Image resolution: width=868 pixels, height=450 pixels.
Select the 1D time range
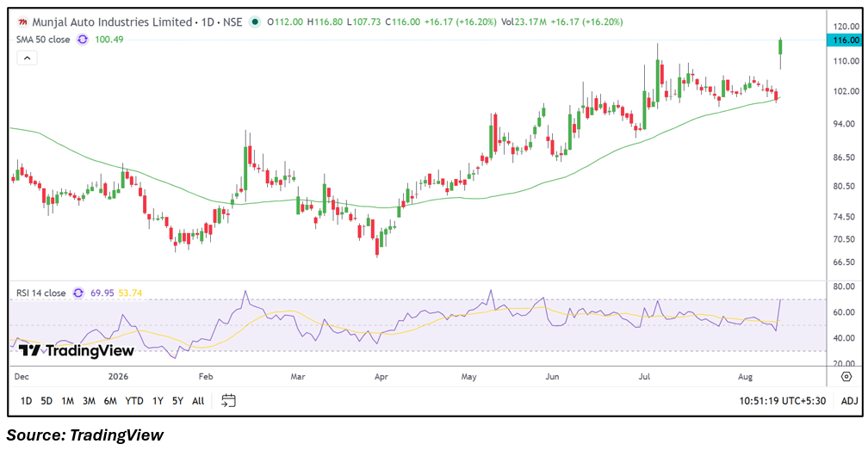tap(26, 401)
